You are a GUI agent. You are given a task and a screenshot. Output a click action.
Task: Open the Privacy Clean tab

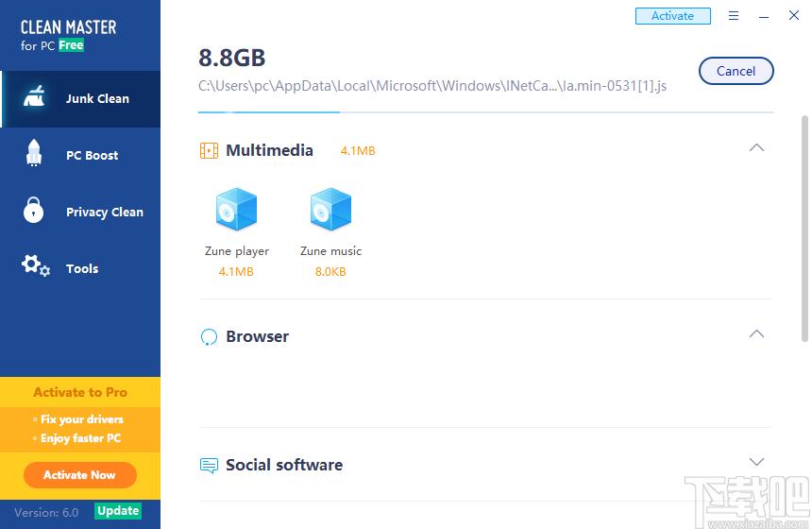click(x=80, y=212)
